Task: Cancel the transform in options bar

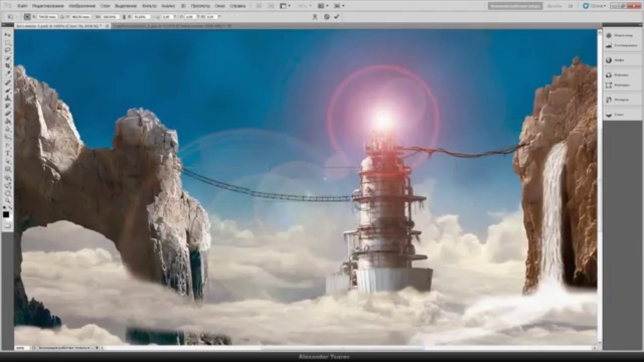Action: tap(327, 17)
